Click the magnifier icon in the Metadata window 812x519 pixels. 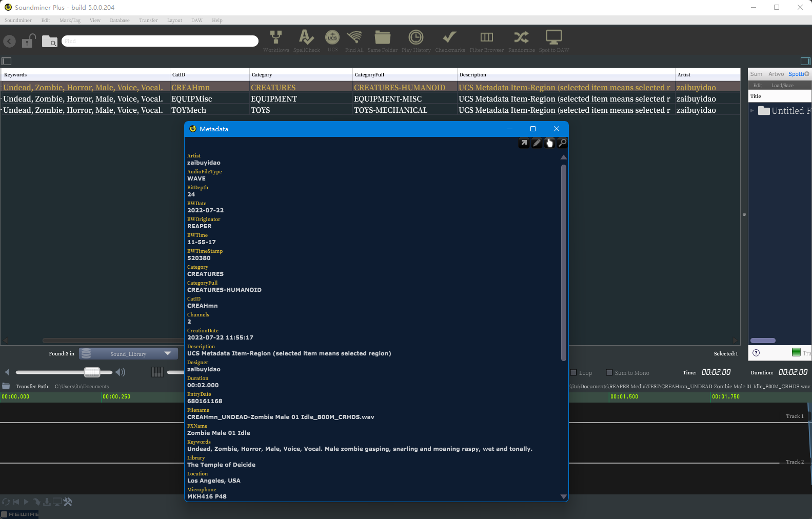(562, 143)
